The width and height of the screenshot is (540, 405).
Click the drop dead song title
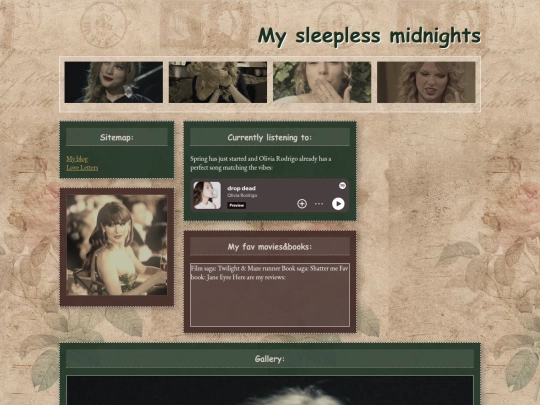point(241,188)
